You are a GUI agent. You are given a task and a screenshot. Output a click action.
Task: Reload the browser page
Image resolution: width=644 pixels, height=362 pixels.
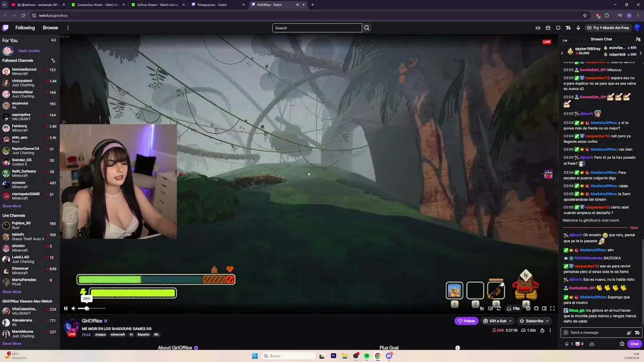tap(23, 16)
